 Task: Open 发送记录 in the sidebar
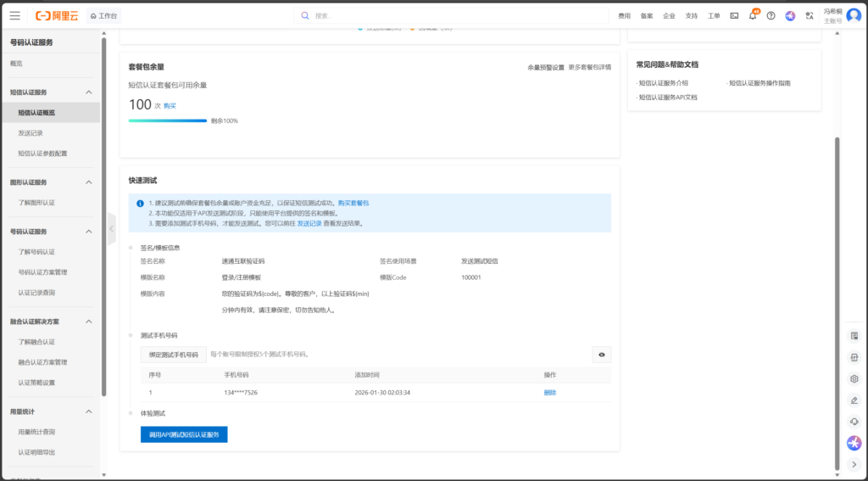(31, 133)
